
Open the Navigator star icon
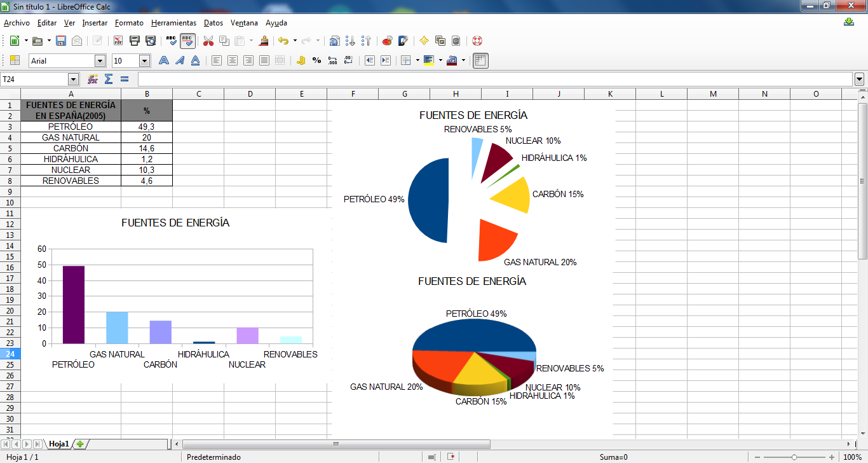424,41
